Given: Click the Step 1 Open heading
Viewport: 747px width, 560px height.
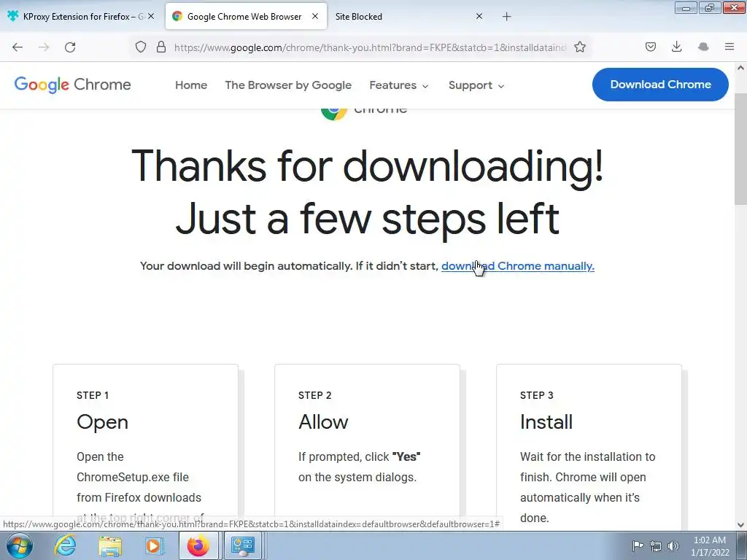Looking at the screenshot, I should (x=102, y=422).
